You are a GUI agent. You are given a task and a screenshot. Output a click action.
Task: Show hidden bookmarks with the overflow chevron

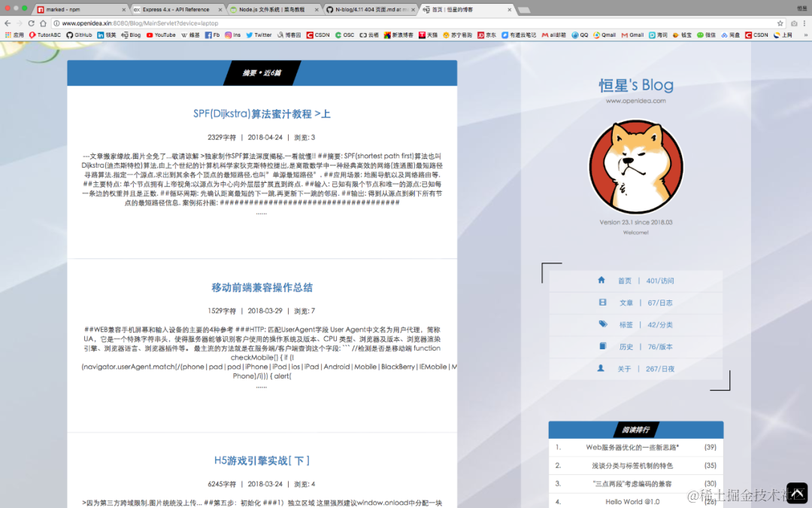click(x=805, y=35)
